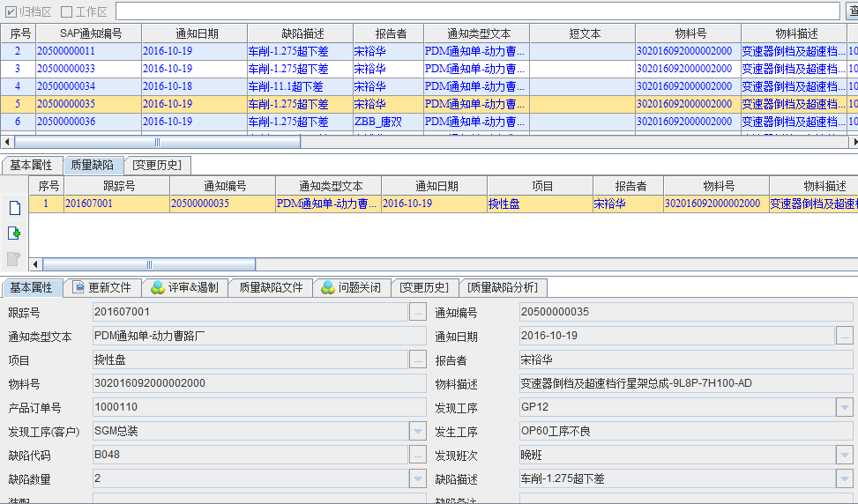Expand the 发现班次 dropdown
The width and height of the screenshot is (858, 504).
(845, 455)
